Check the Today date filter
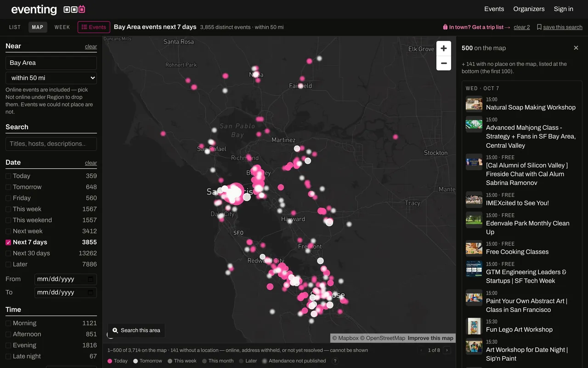The height and width of the screenshot is (368, 588). tap(8, 176)
